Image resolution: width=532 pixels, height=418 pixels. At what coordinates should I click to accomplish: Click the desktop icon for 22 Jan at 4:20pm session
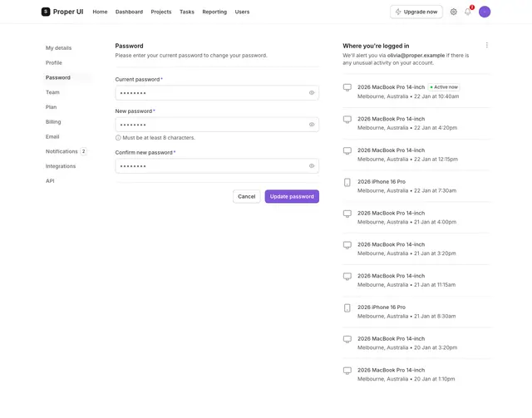[x=347, y=120]
